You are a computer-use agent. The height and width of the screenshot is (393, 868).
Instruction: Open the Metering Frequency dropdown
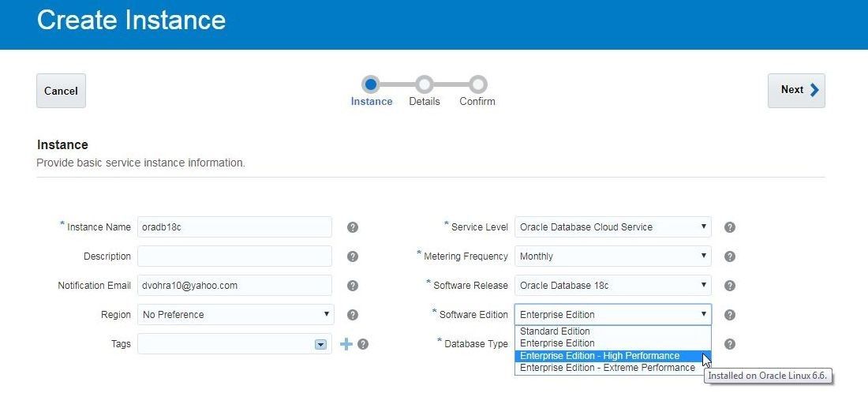(613, 256)
